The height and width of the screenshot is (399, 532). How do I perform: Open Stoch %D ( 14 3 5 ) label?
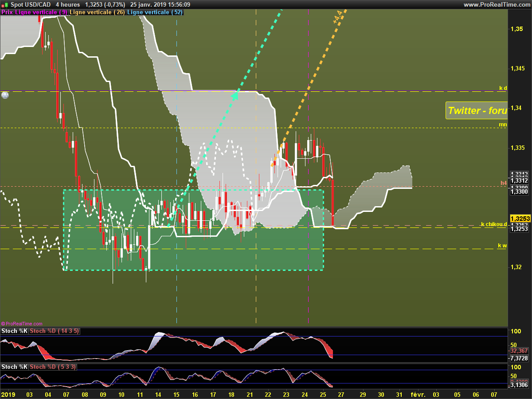[x=54, y=331]
